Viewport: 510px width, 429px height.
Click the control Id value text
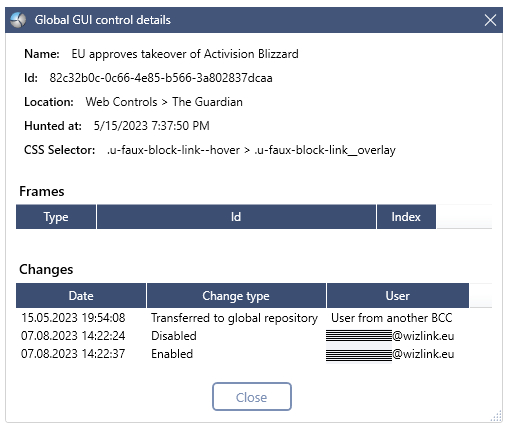161,78
